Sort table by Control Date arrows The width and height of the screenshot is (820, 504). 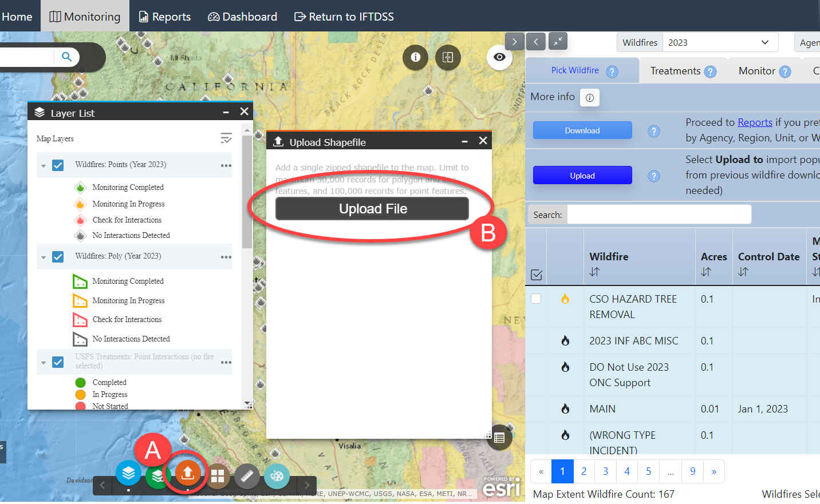tap(743, 272)
